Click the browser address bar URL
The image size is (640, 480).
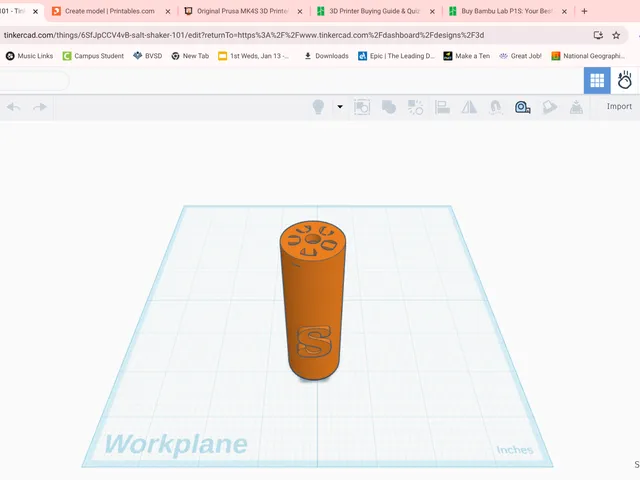[x=244, y=35]
